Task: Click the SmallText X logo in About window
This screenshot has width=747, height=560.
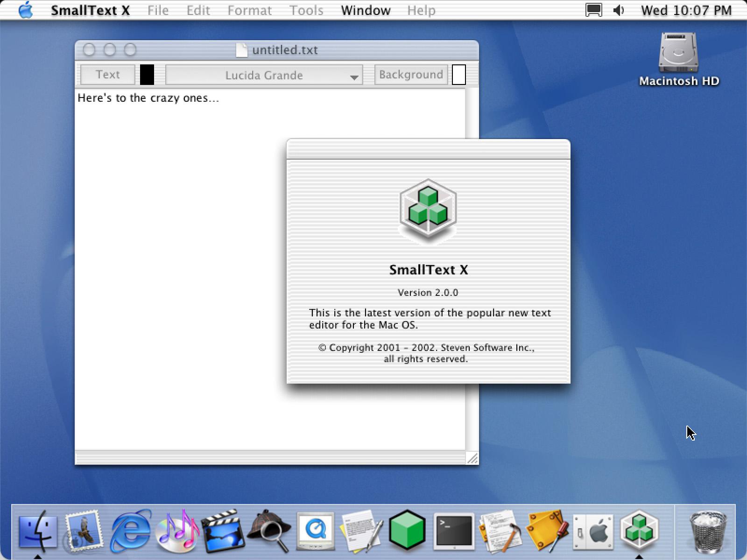Action: (428, 211)
